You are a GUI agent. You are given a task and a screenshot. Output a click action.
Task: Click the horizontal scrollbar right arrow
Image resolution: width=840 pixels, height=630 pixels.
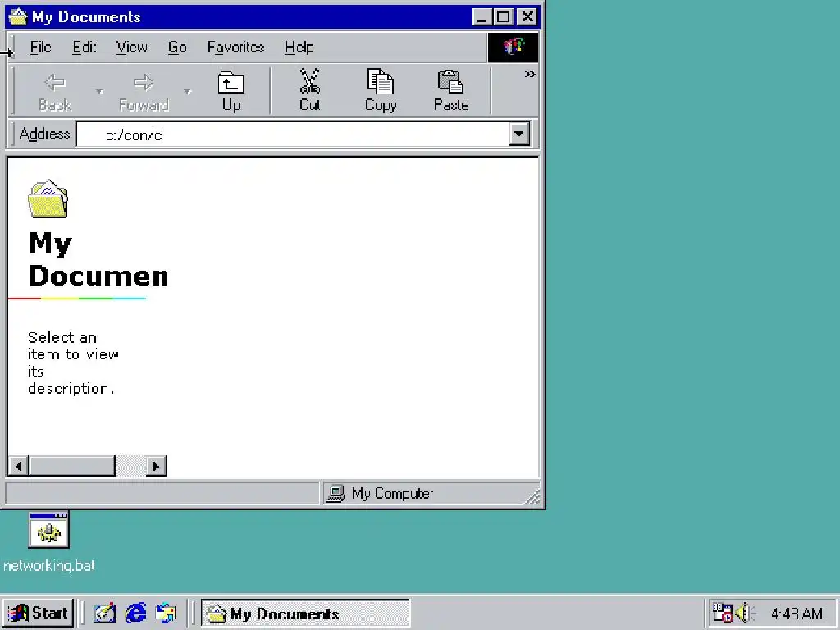tap(156, 466)
